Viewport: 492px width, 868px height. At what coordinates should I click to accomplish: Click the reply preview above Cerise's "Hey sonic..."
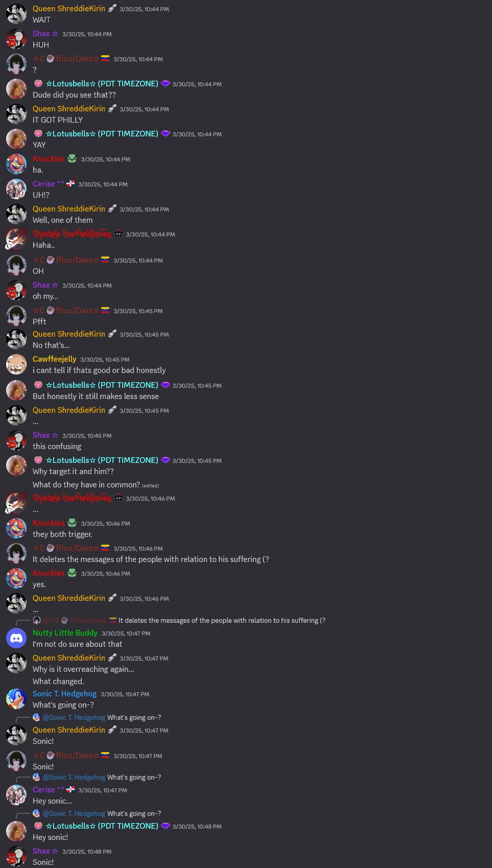(x=97, y=777)
